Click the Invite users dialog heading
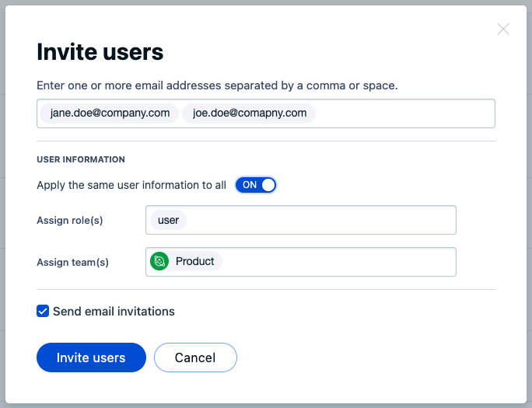This screenshot has width=532, height=408. click(x=100, y=52)
